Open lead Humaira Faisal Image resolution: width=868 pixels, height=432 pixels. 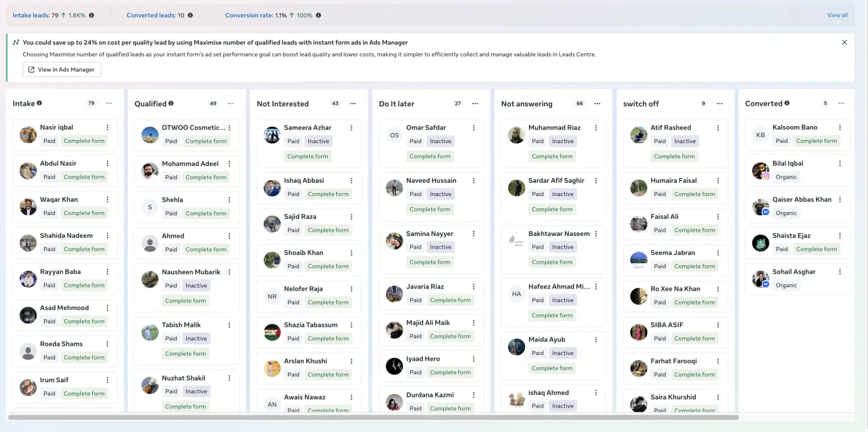coord(674,180)
